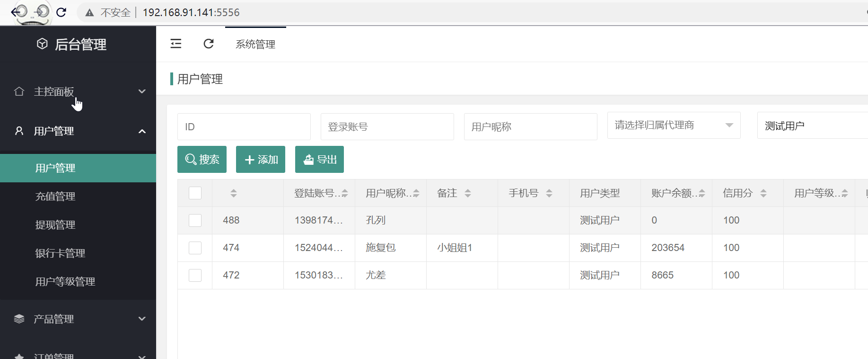Sort table by the ID column arrows
This screenshot has height=359, width=868.
tap(234, 193)
